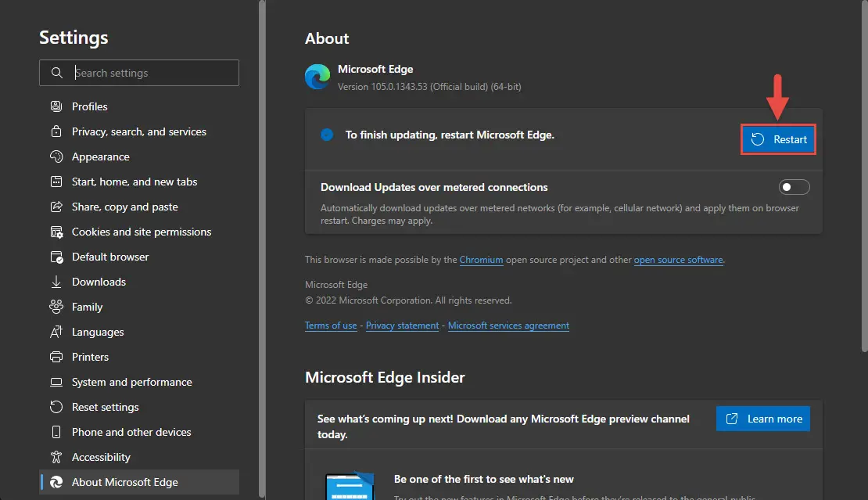This screenshot has width=868, height=500.
Task: Click the Microsoft Edge logo next to version
Action: tap(317, 77)
